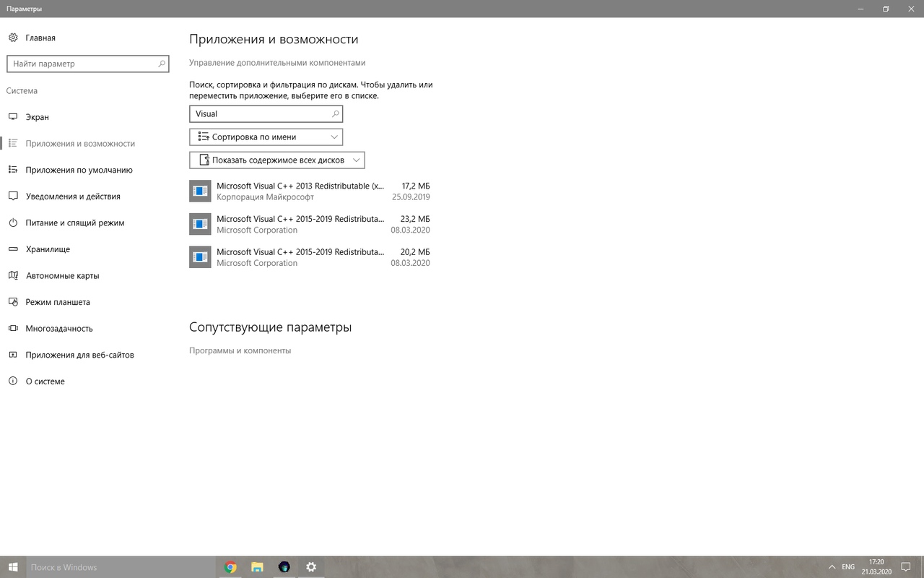Click the Visual app filter field
Viewport: 924px width, 578px height.
pos(266,113)
